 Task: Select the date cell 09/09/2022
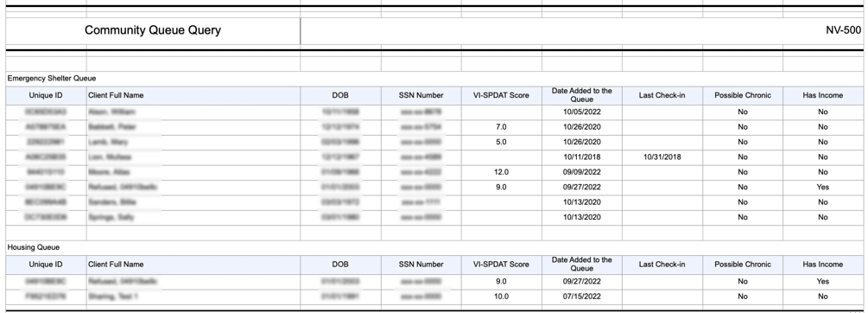pyautogui.click(x=582, y=172)
